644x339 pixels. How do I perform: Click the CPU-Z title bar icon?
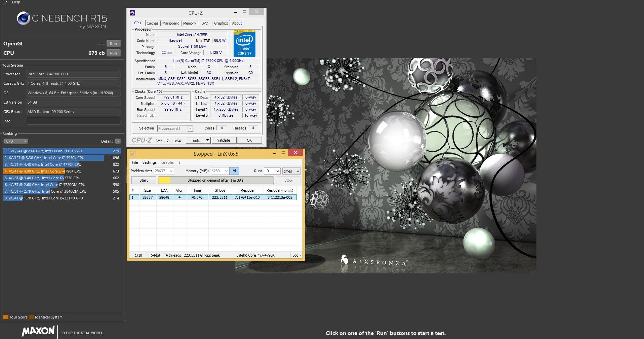coord(132,13)
